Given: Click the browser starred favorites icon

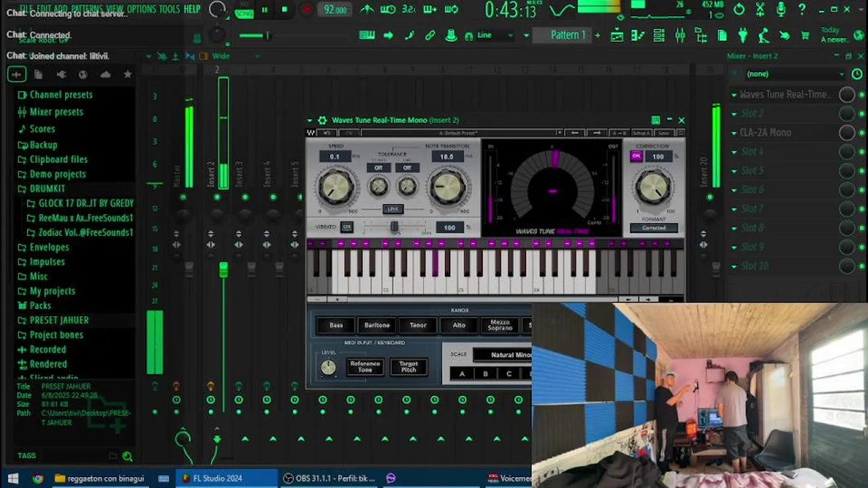Looking at the screenshot, I should 127,75.
